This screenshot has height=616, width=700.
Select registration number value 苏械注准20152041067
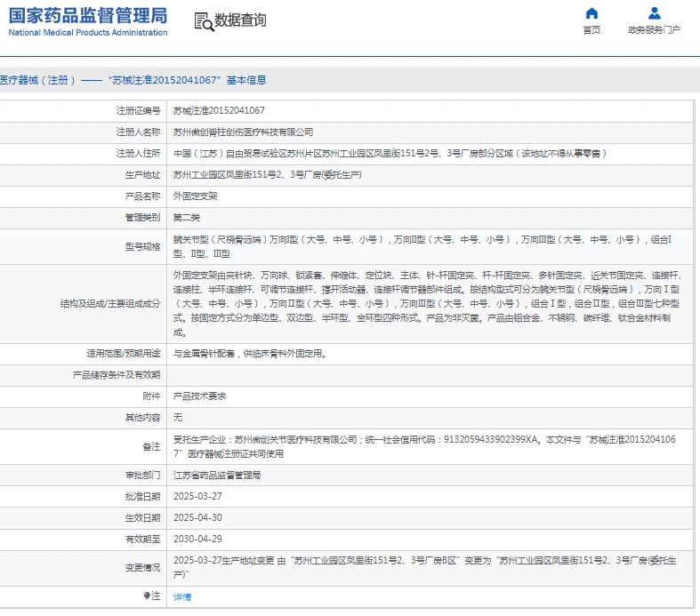click(x=219, y=110)
